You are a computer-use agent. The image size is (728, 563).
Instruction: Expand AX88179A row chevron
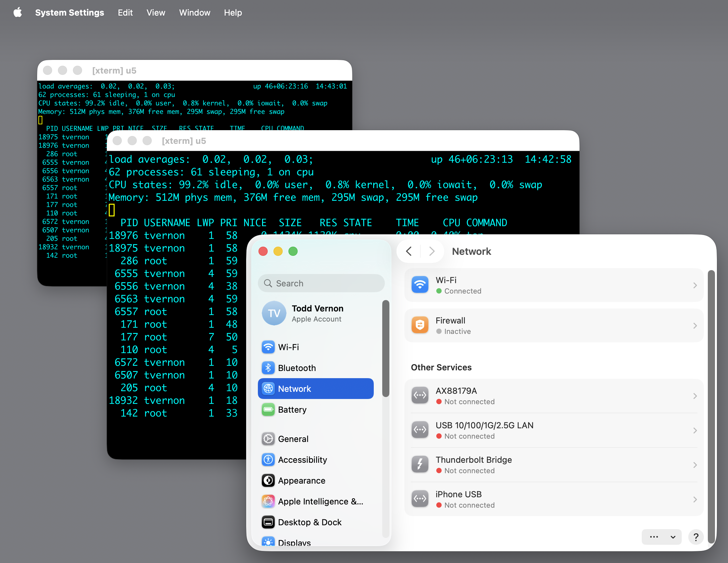(695, 396)
